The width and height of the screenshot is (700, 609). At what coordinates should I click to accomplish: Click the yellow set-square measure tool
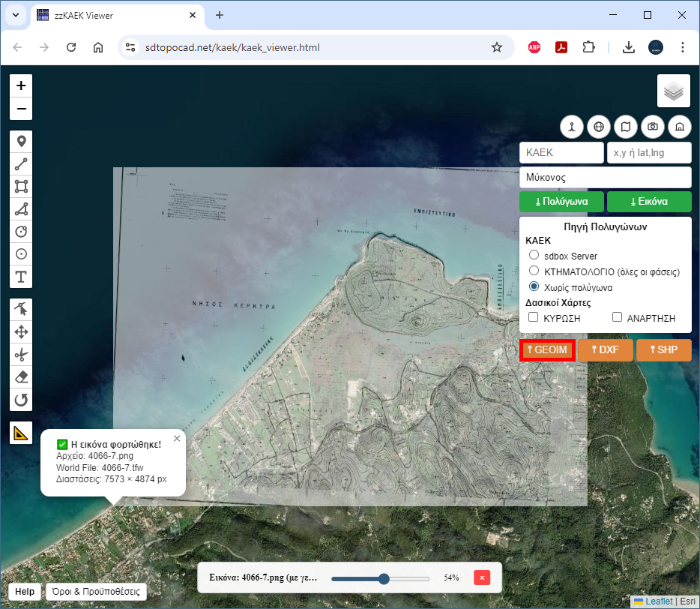coord(21,433)
